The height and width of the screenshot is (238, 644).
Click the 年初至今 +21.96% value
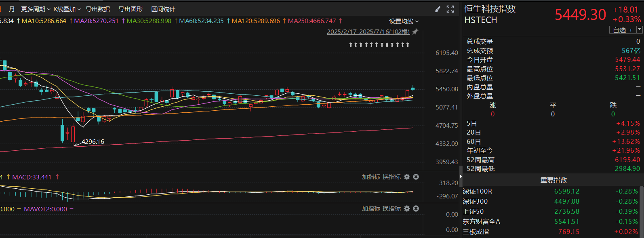(x=626, y=150)
